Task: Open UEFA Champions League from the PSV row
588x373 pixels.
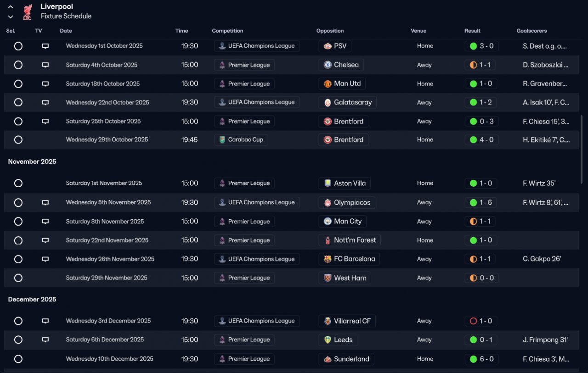Action: [x=257, y=46]
